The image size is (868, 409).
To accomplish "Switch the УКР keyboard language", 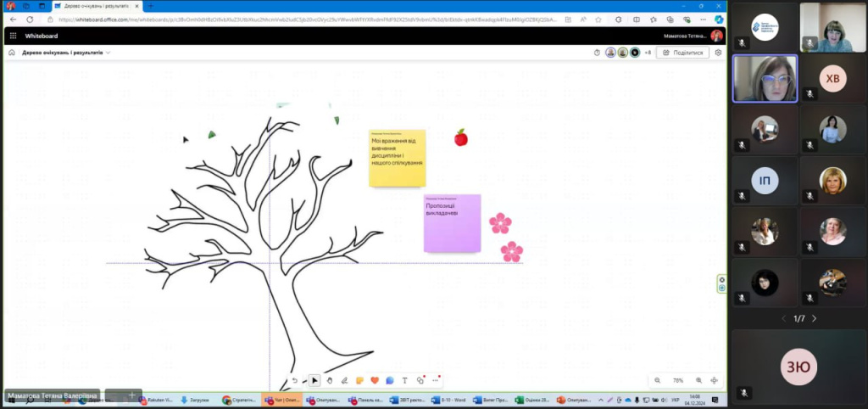I will tap(676, 400).
